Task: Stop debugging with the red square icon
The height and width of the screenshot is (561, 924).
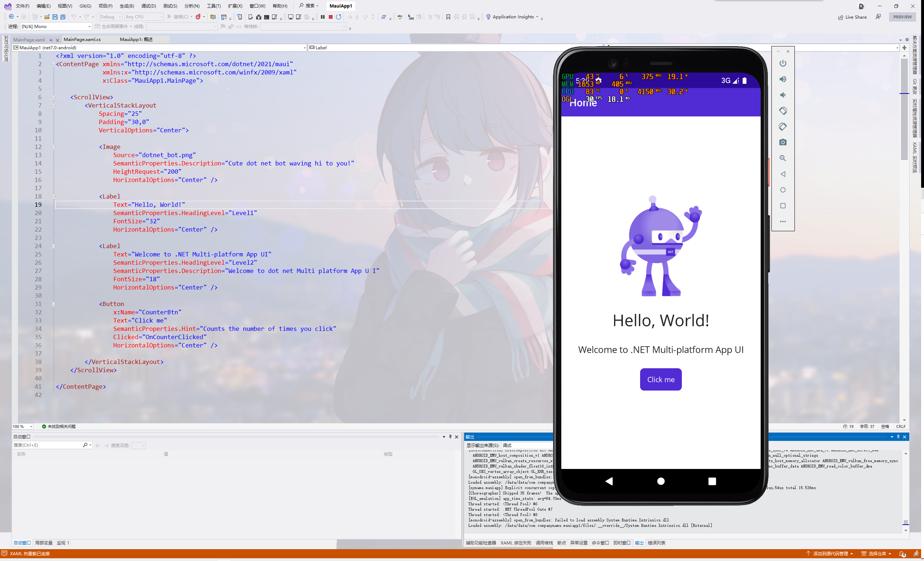Action: click(330, 17)
